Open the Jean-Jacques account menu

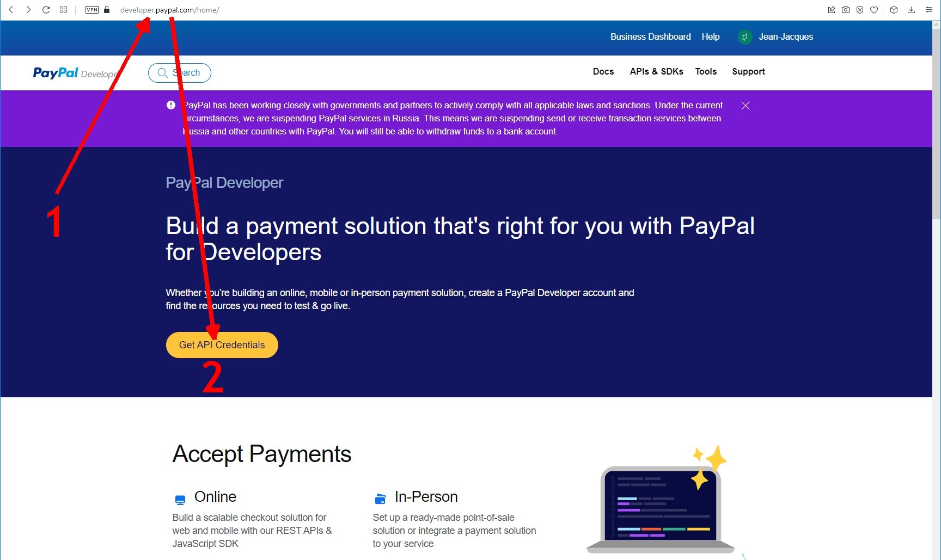coord(786,36)
